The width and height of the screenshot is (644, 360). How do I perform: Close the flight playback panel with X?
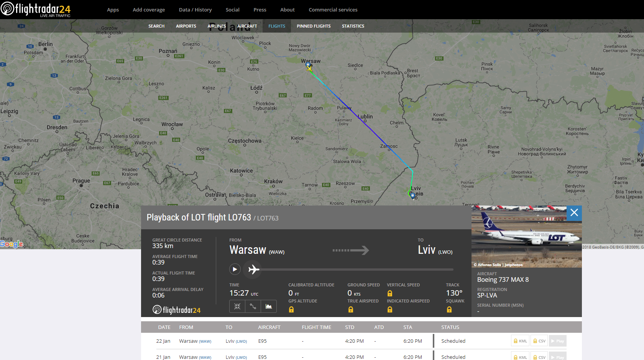point(574,213)
